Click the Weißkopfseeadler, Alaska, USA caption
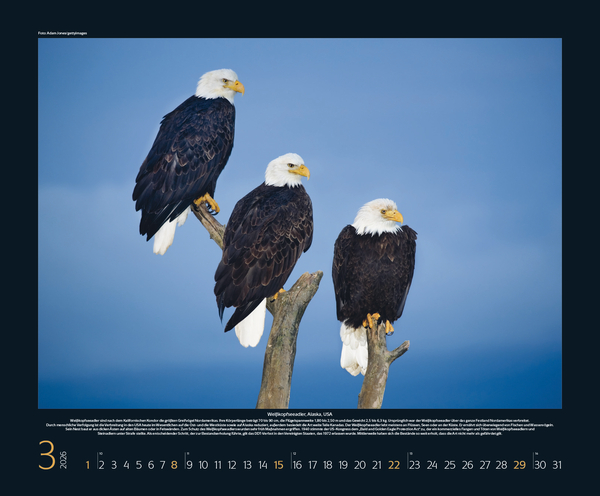The image size is (600, 496). pos(300,413)
